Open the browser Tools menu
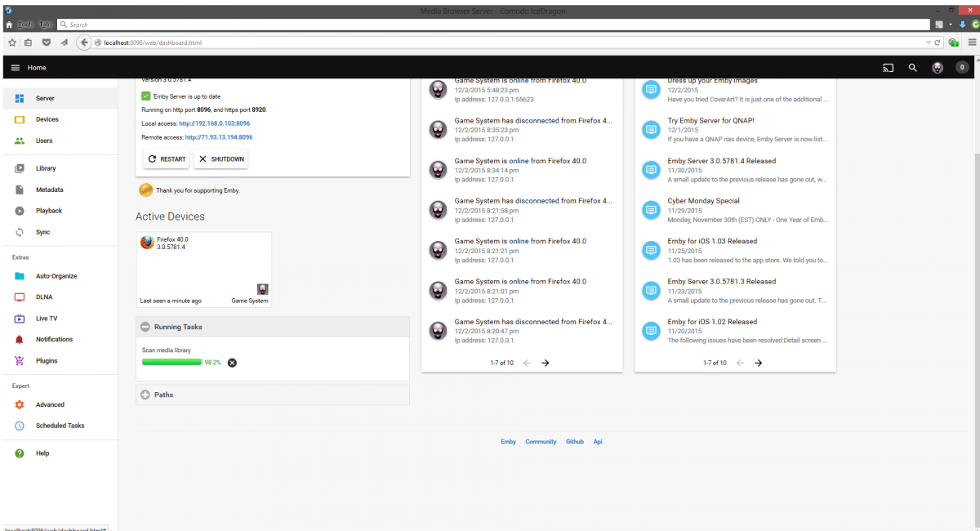 coord(25,25)
